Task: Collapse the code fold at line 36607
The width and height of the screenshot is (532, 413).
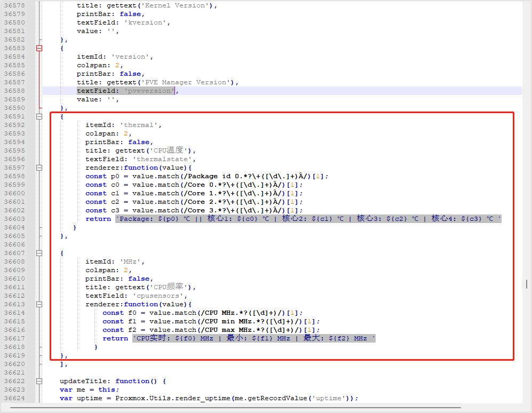Action: pos(39,253)
